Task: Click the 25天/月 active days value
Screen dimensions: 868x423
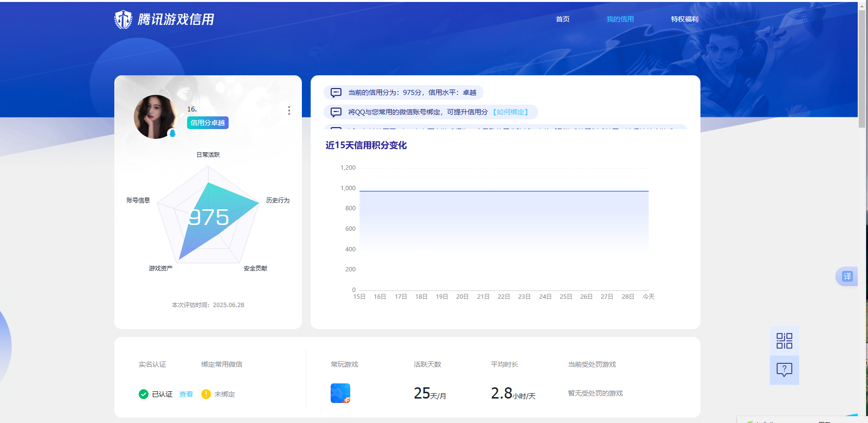Action: (430, 393)
